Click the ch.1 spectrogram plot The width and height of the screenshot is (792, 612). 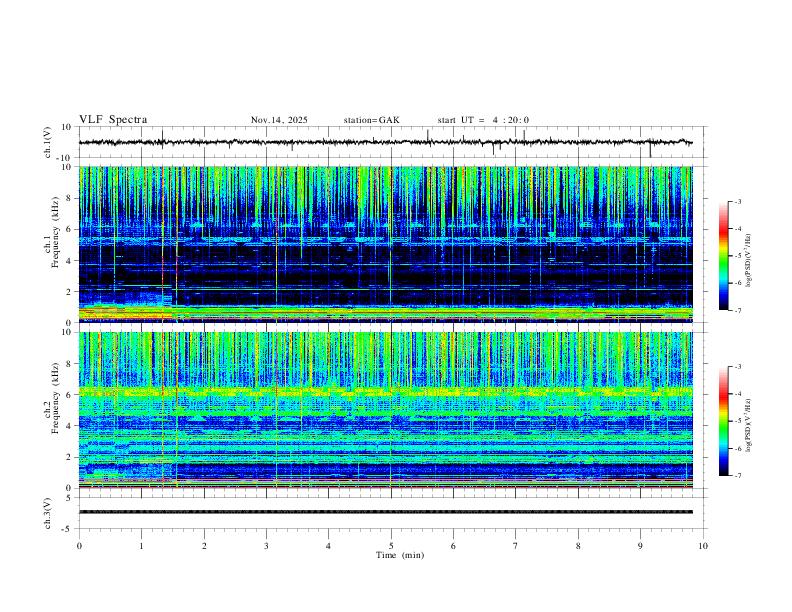click(386, 244)
